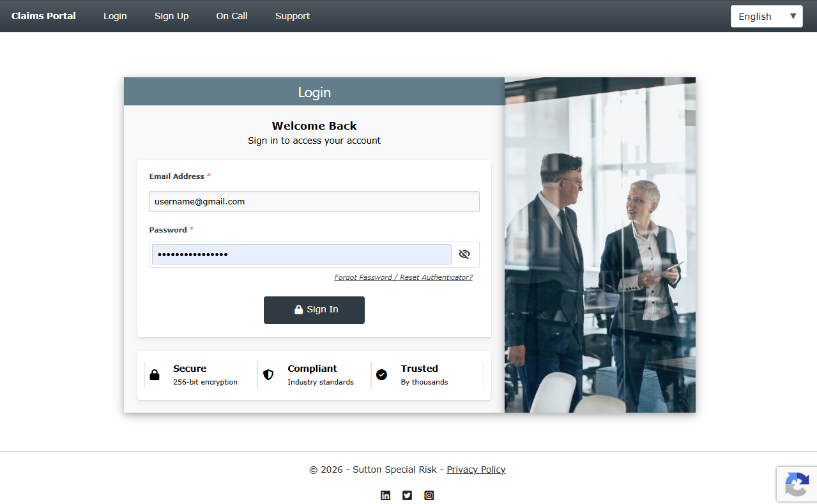Viewport: 817px width, 504px height.
Task: Open the Privacy Policy link
Action: [476, 470]
